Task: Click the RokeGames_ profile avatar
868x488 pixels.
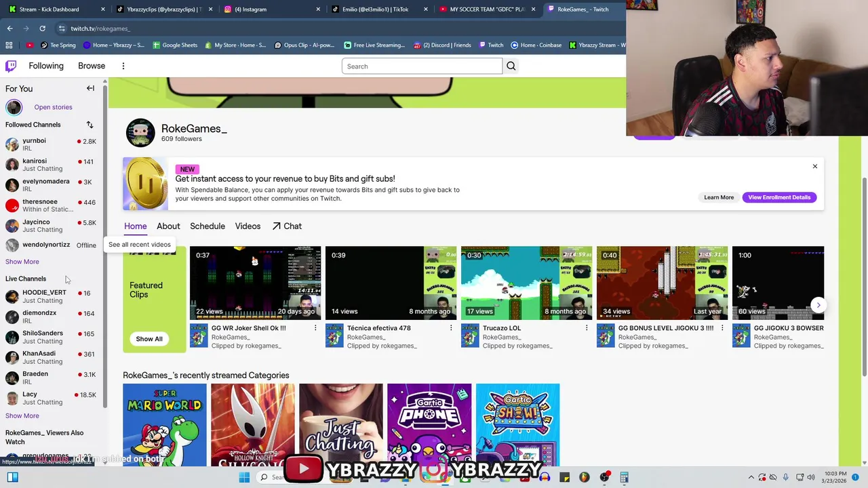Action: pos(140,133)
